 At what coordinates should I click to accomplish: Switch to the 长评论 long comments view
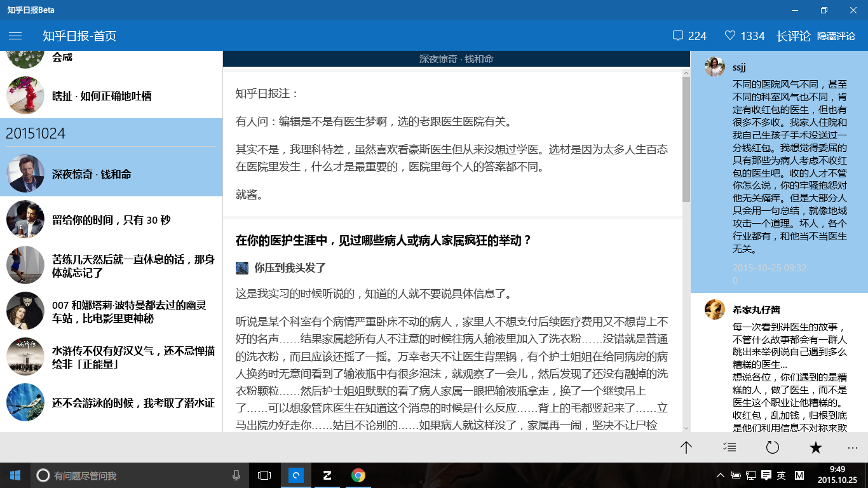(x=793, y=36)
